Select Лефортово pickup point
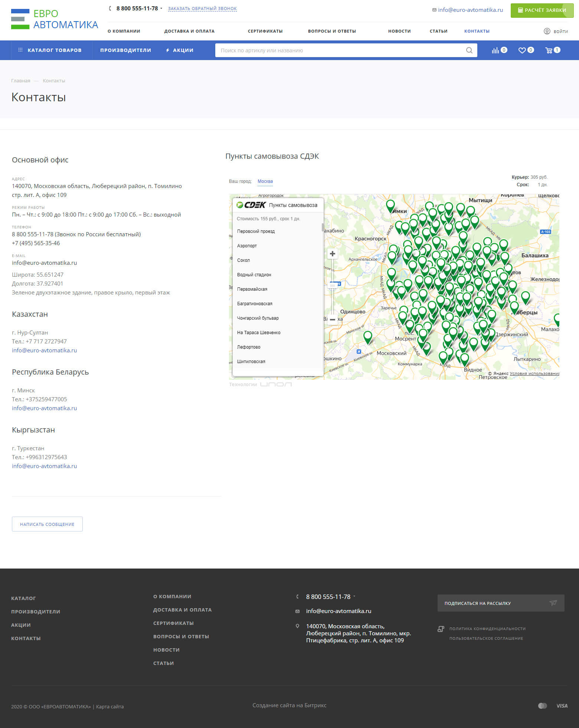The image size is (579, 728). pos(249,347)
